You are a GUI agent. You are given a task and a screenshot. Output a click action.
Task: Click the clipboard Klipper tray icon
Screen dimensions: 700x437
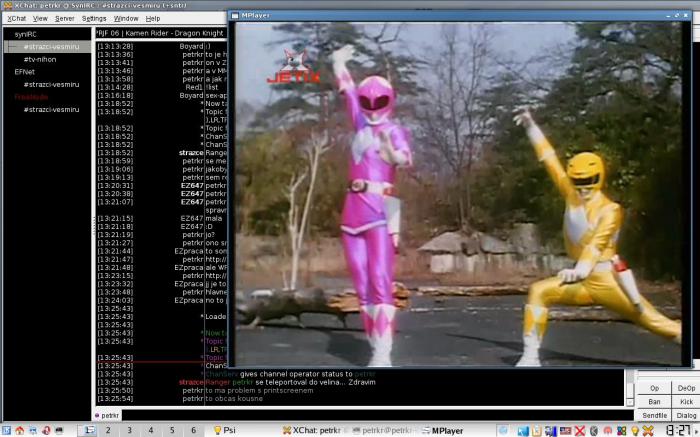pos(537,431)
